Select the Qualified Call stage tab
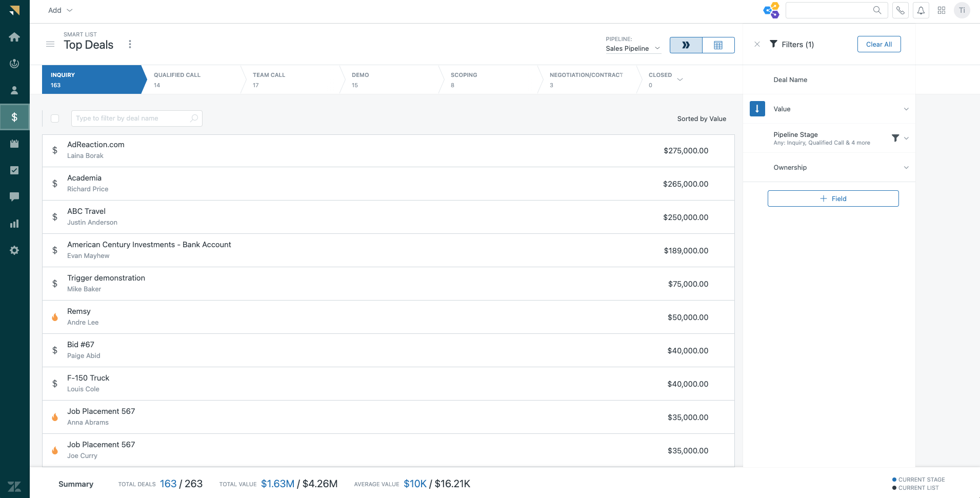980x498 pixels. pyautogui.click(x=191, y=79)
